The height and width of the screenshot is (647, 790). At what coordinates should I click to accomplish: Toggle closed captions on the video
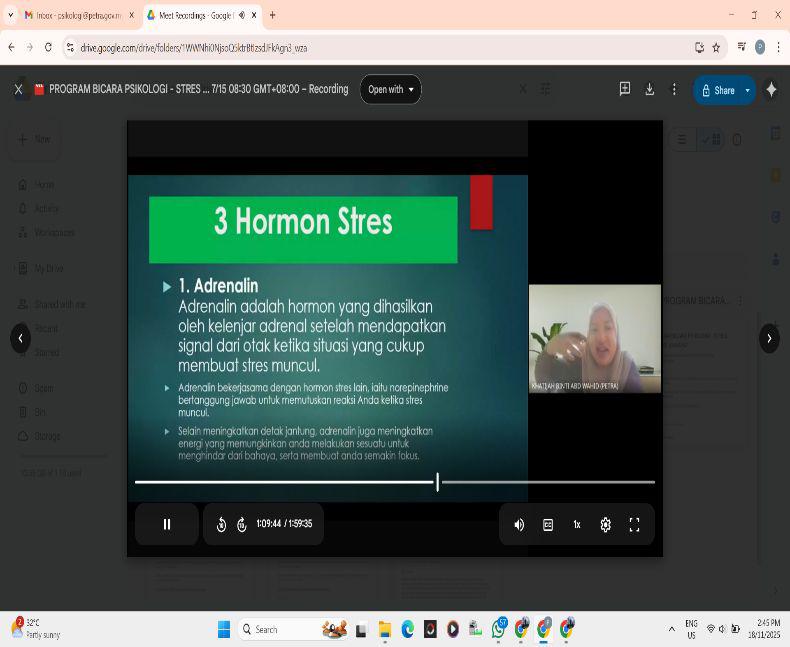pyautogui.click(x=548, y=524)
